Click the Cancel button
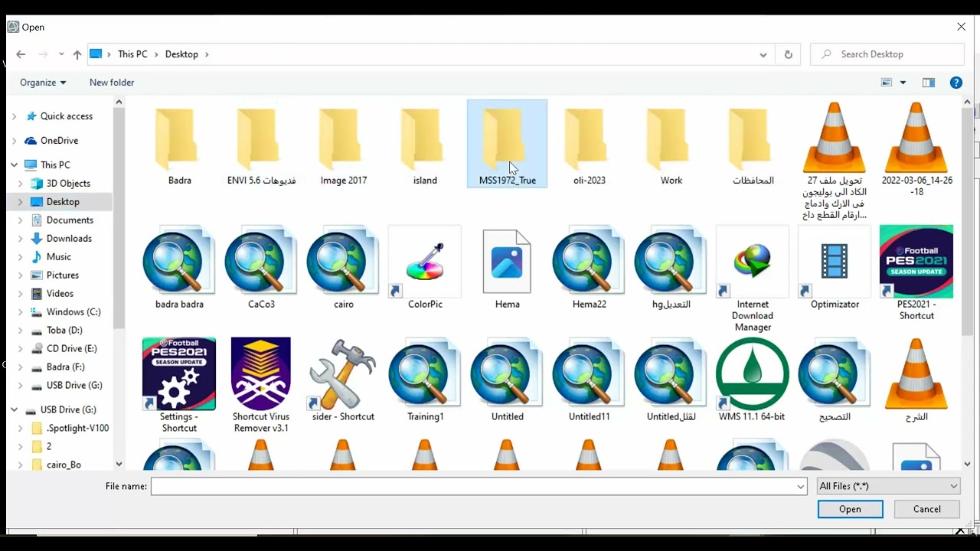The height and width of the screenshot is (551, 980). pyautogui.click(x=926, y=509)
